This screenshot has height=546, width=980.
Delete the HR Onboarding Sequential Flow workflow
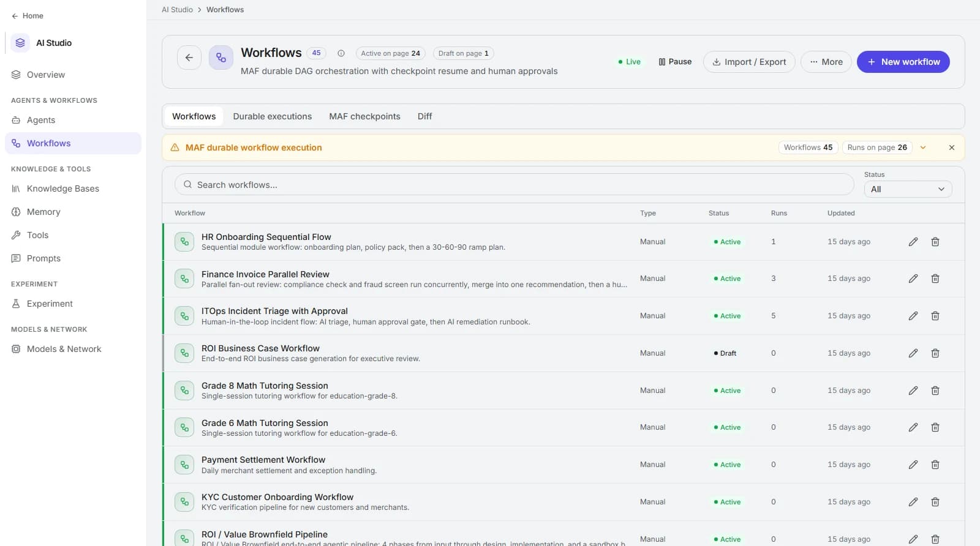935,242
